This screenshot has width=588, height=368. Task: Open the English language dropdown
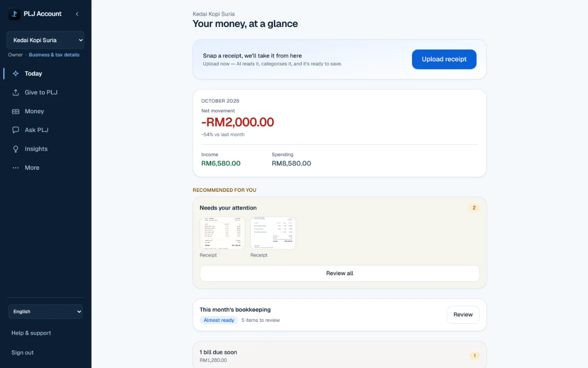tap(46, 312)
